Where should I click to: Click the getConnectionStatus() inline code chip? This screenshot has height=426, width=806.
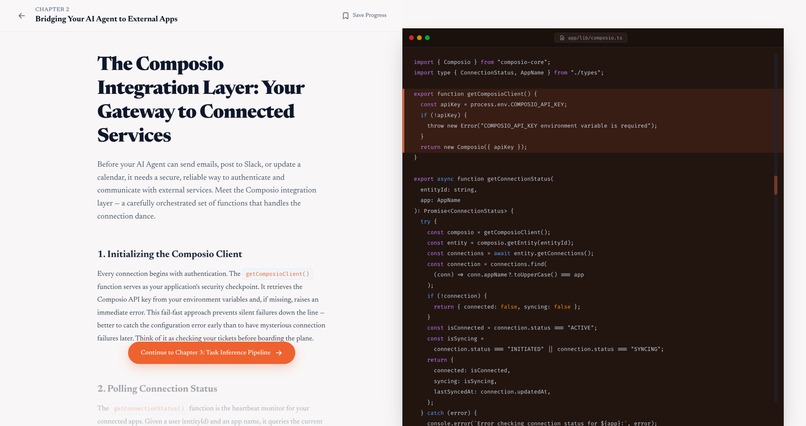(x=149, y=409)
